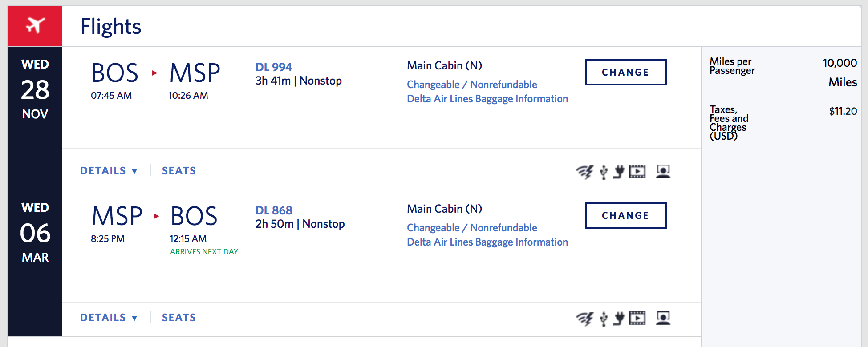
Task: Click the USB port icon on the MSP to BOS flight
Action: click(x=604, y=319)
